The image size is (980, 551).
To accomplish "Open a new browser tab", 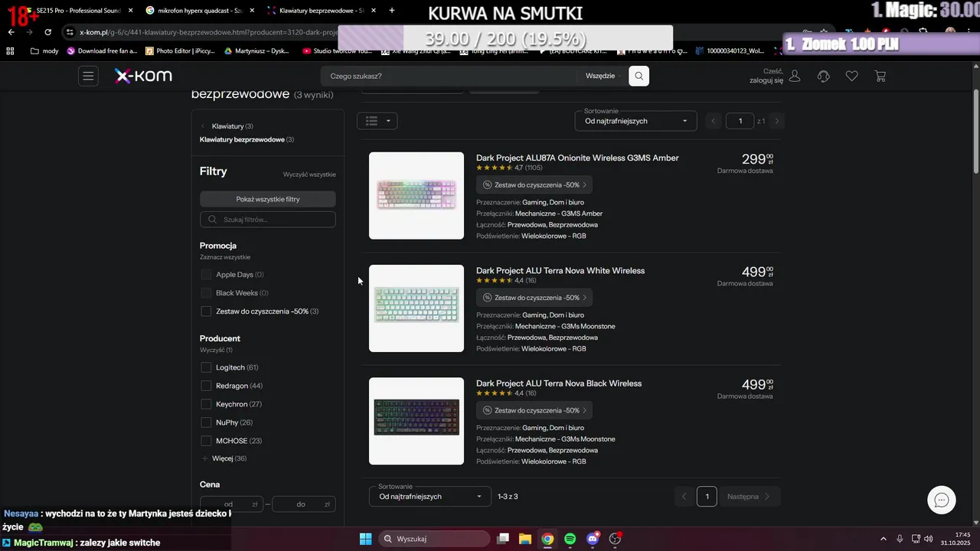I will point(392,11).
